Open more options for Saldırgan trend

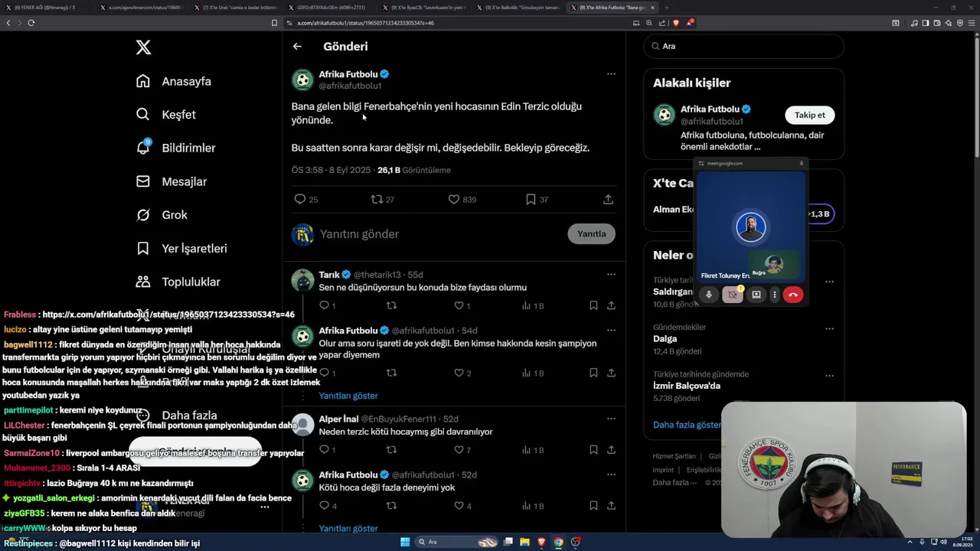click(x=829, y=282)
